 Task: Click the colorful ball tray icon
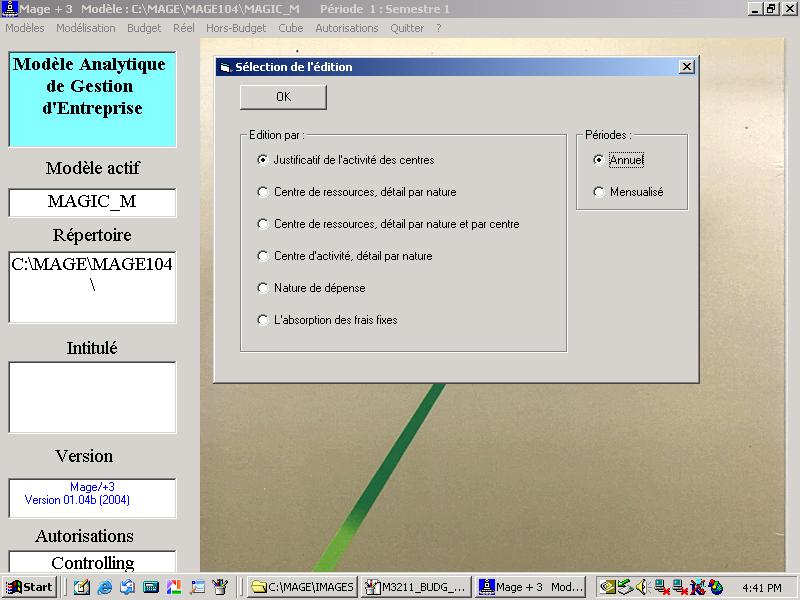click(x=716, y=587)
